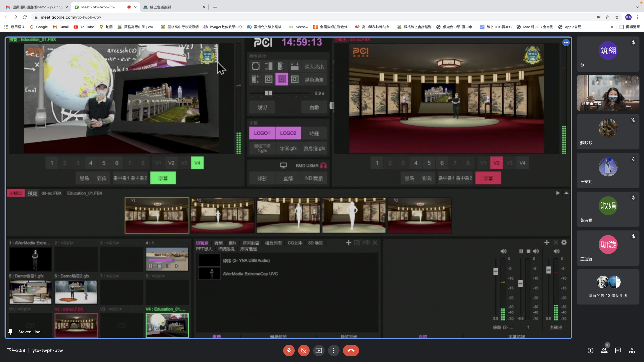The width and height of the screenshot is (644, 362).
Task: Reload the Meet page
Action: click(x=25, y=17)
